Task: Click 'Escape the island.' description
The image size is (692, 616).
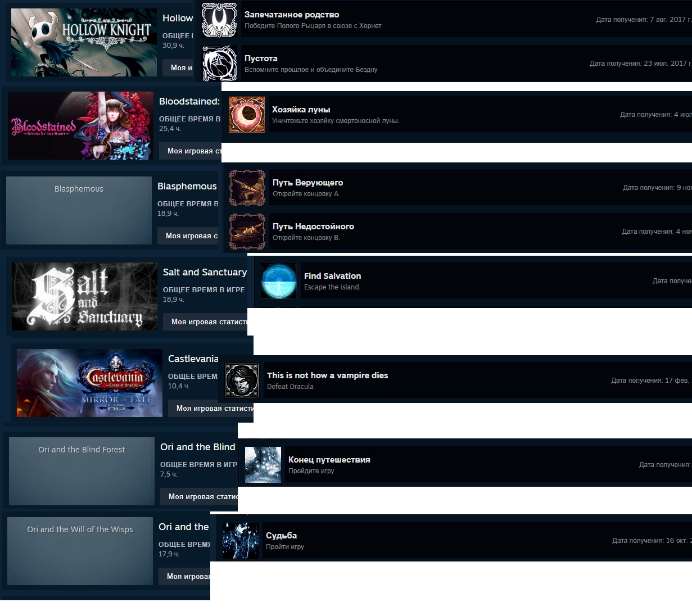Action: 332,287
